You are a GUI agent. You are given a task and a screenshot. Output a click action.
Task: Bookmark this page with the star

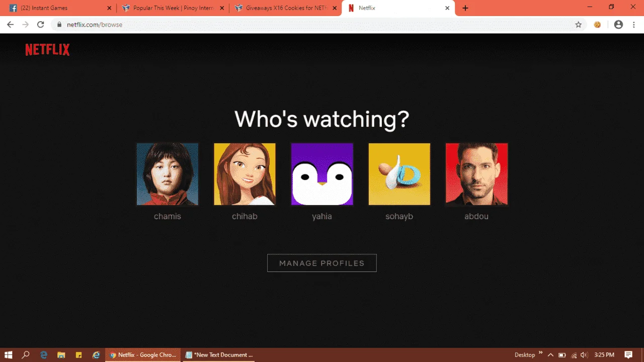tap(579, 25)
